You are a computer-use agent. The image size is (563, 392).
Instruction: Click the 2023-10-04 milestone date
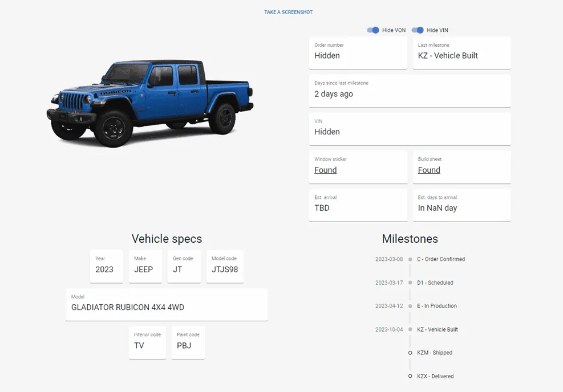click(389, 329)
